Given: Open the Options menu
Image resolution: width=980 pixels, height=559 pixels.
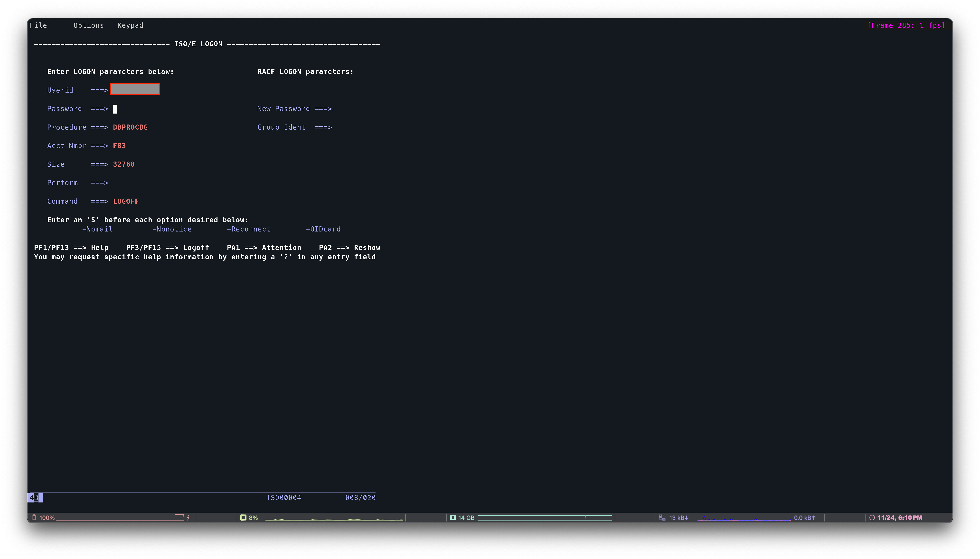Looking at the screenshot, I should 89,25.
